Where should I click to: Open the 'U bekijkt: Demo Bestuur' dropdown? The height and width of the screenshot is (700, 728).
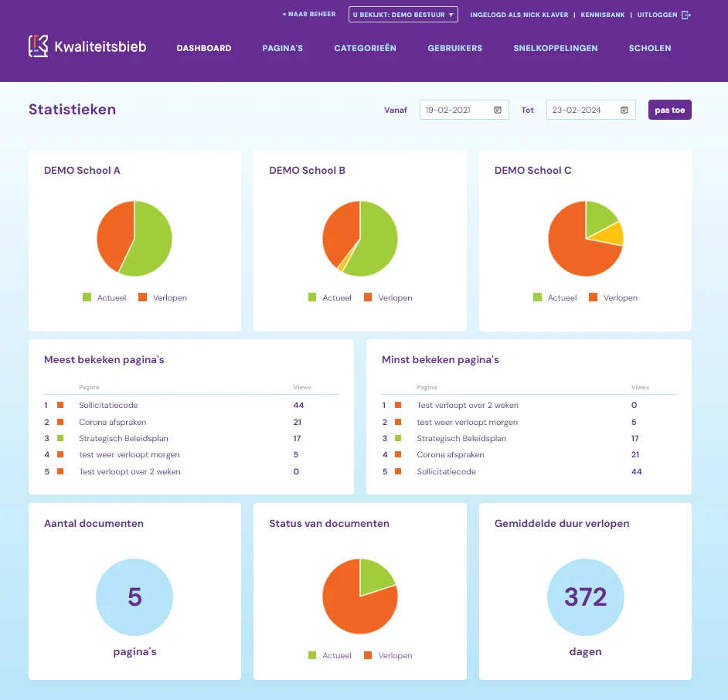403,15
